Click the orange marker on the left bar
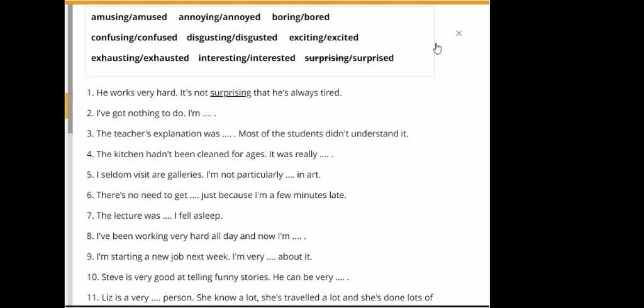644x308 pixels. 67,106
